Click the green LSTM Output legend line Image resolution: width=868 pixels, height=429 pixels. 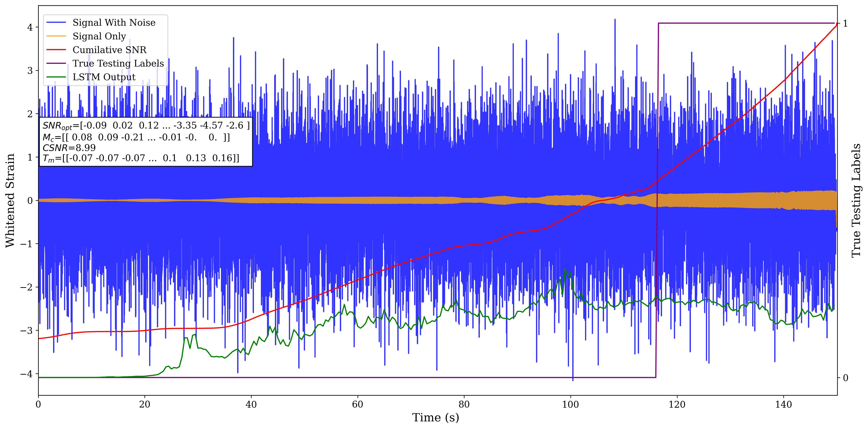pyautogui.click(x=56, y=77)
